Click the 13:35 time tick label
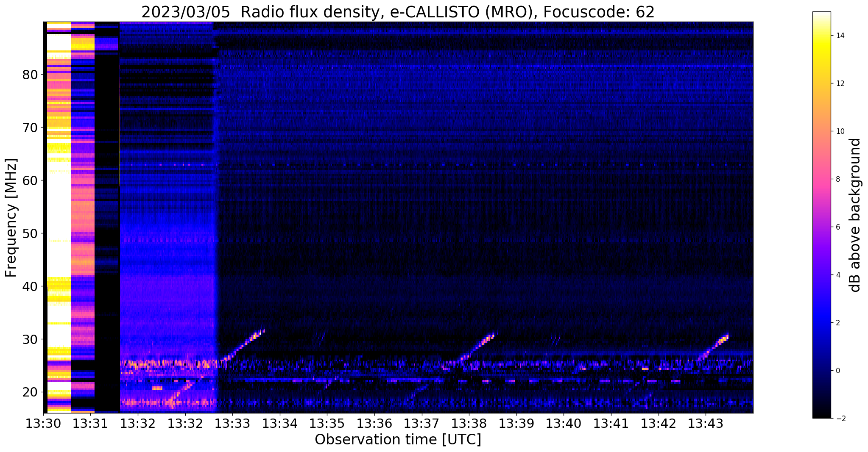Image resolution: width=868 pixels, height=452 pixels. pyautogui.click(x=327, y=423)
